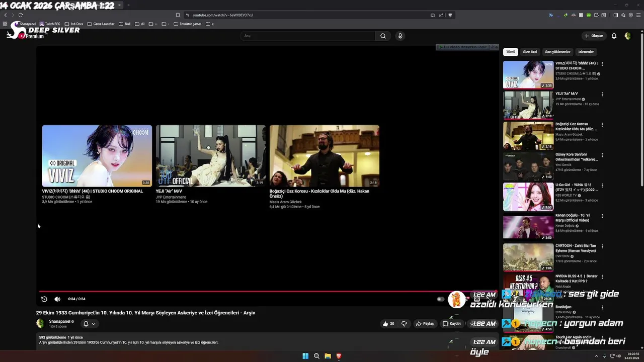Select the Son yüklenenler filter chip

coord(557,52)
